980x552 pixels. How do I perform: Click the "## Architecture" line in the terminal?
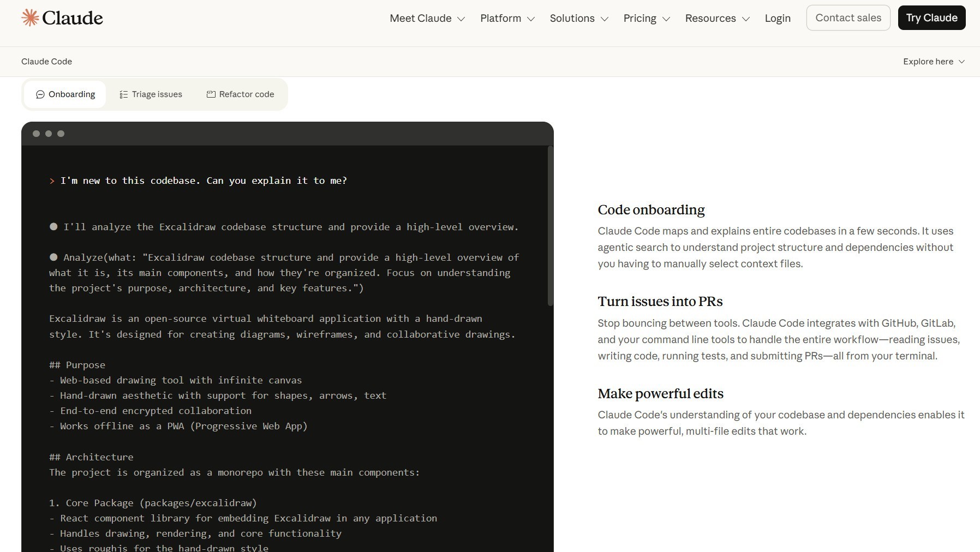pyautogui.click(x=91, y=457)
